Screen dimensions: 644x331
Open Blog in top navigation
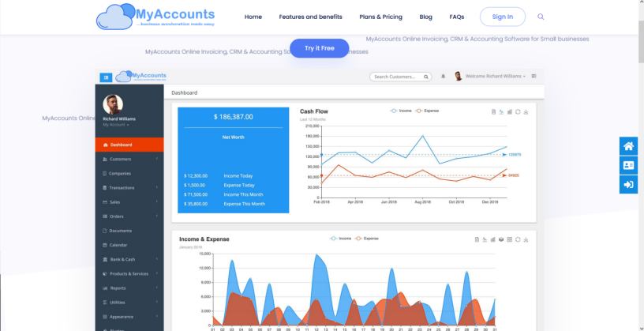[426, 17]
